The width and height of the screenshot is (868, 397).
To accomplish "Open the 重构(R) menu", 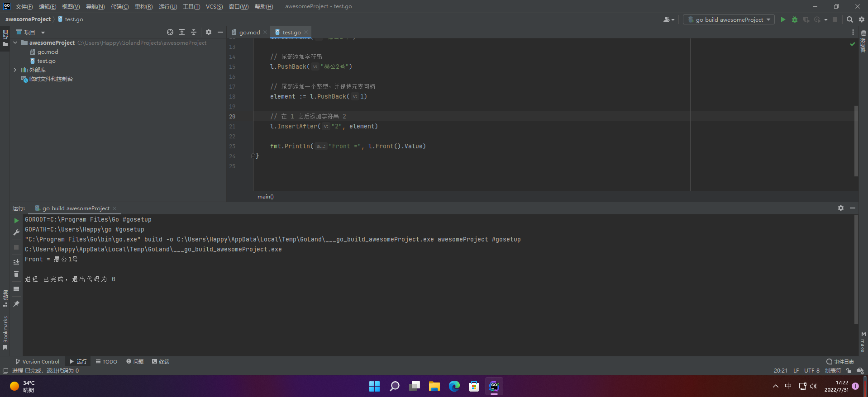I will click(x=143, y=6).
